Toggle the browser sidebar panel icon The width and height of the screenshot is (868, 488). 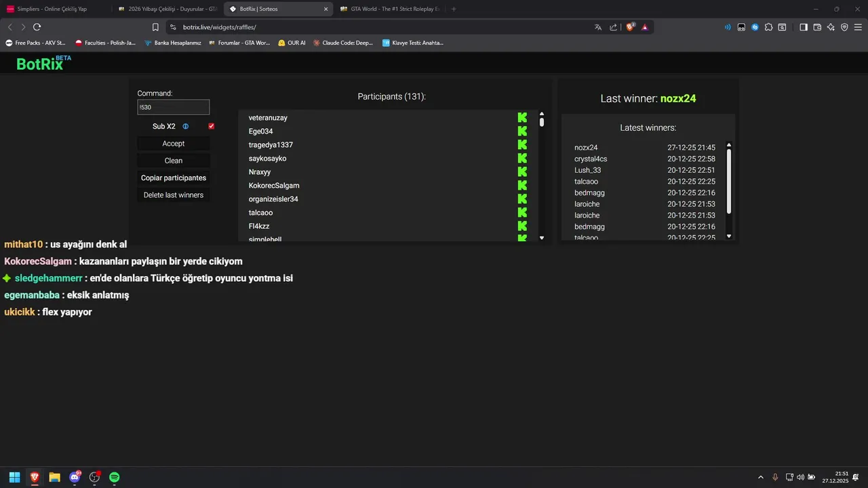[804, 27]
